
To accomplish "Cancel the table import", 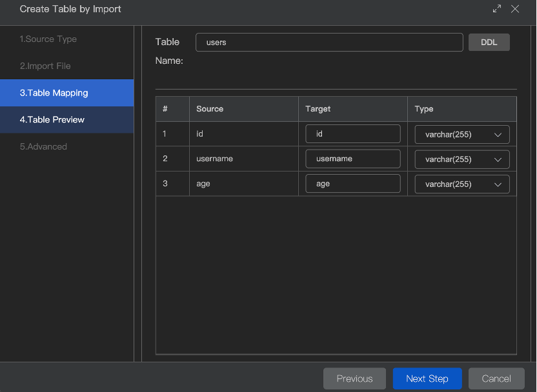I will pos(496,378).
